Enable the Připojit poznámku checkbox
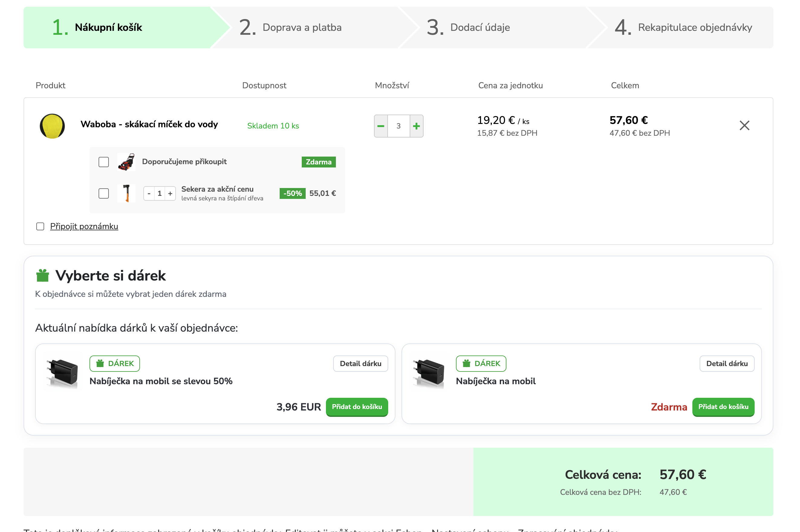The width and height of the screenshot is (800, 532). [40, 226]
